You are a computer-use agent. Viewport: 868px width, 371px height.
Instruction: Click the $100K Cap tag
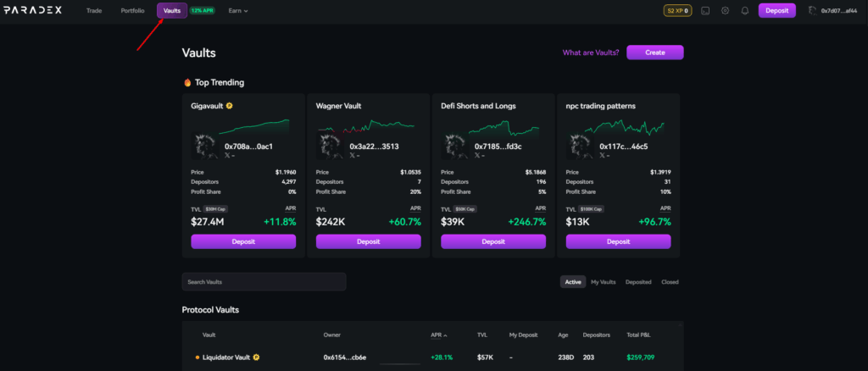click(591, 209)
